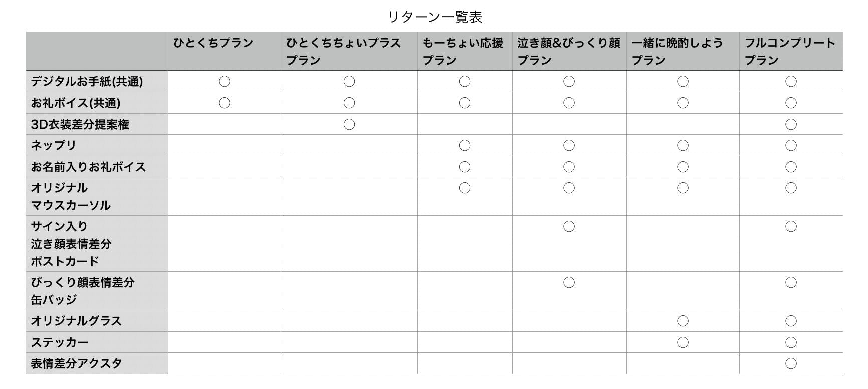Select the 一緒に晩酌しようプラン column header
Image resolution: width=868 pixels, height=389 pixels.
677,51
